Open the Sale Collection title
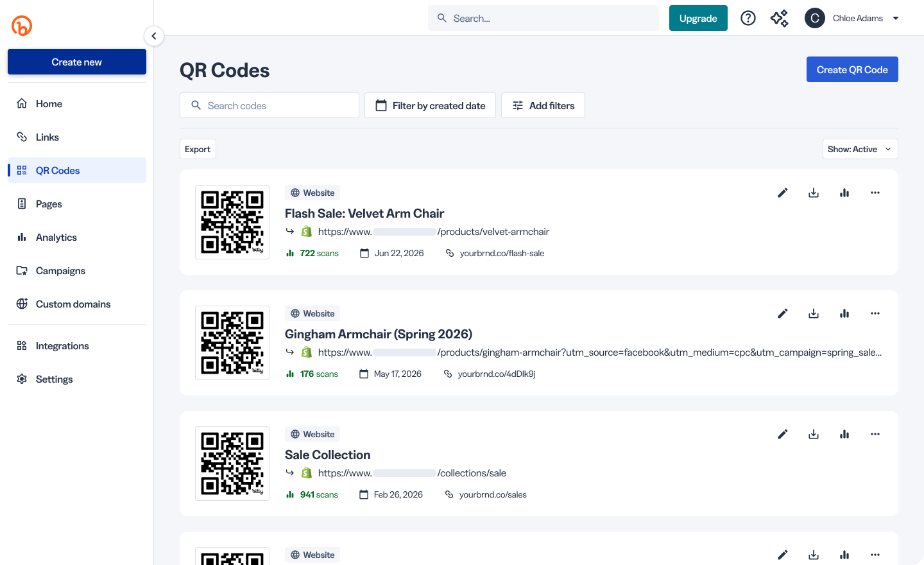924x565 pixels. [328, 455]
